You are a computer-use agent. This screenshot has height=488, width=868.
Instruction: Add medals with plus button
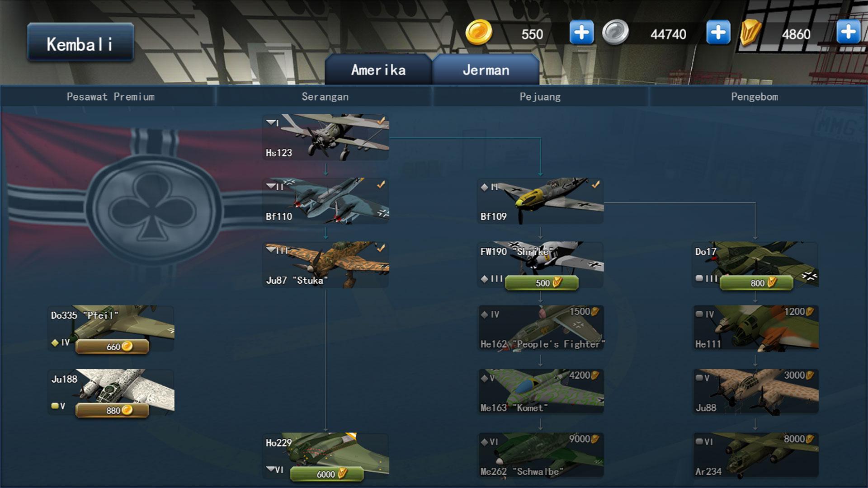[848, 33]
